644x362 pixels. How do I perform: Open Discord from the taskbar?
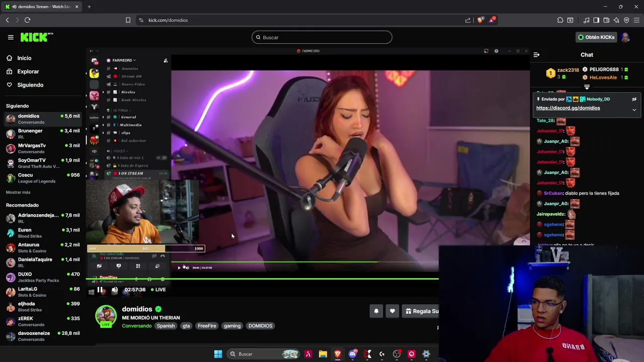353,354
